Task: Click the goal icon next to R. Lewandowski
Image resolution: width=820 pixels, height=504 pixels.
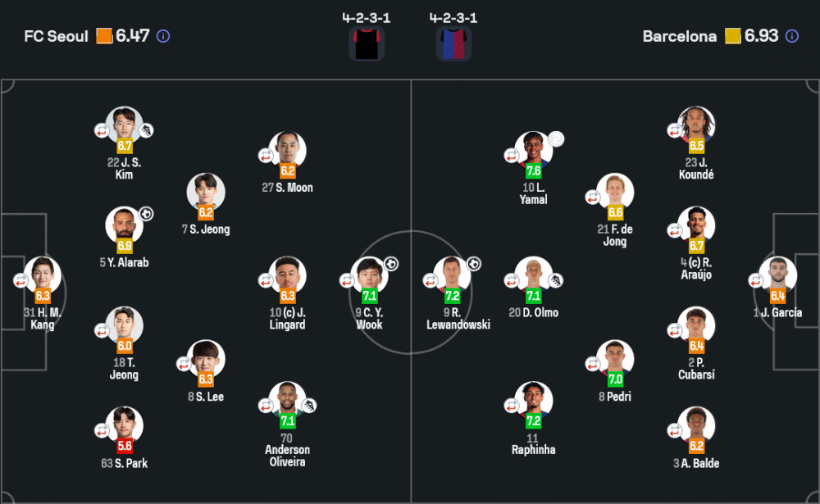Action: click(474, 264)
